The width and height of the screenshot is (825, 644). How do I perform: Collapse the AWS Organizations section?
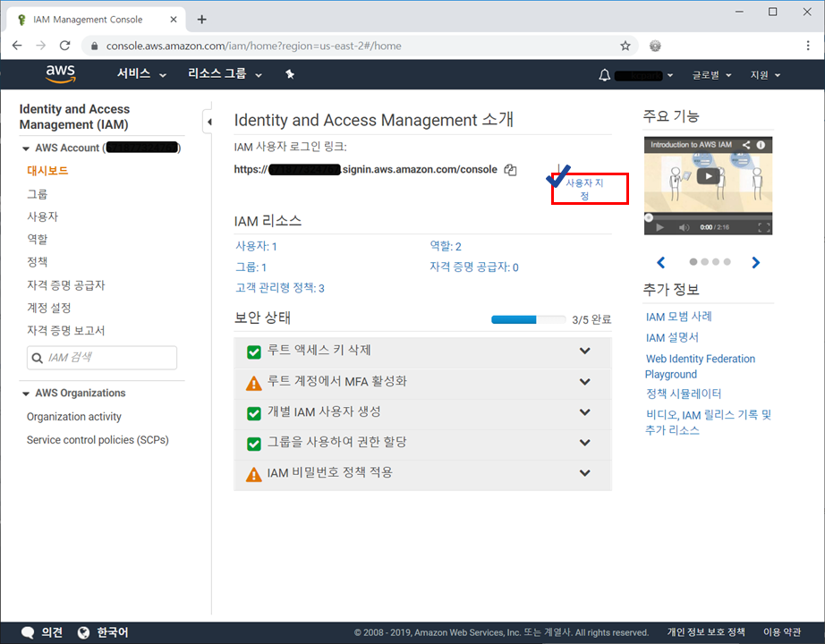pyautogui.click(x=25, y=394)
